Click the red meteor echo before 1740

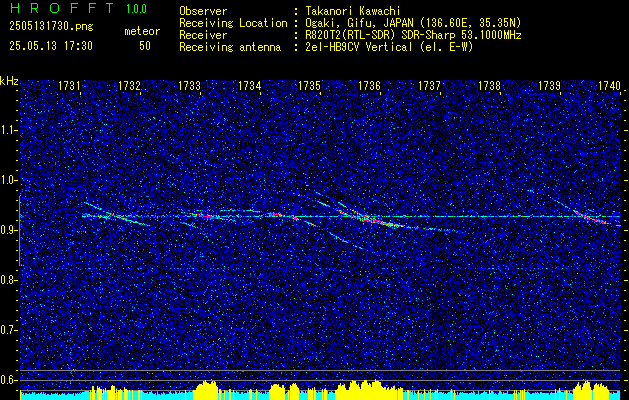click(x=591, y=217)
